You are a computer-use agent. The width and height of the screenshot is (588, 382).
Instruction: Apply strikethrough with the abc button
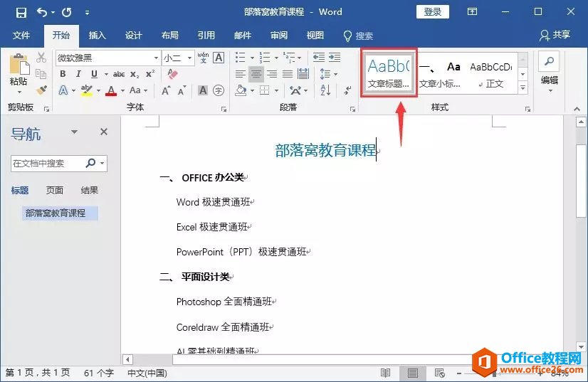[x=119, y=74]
